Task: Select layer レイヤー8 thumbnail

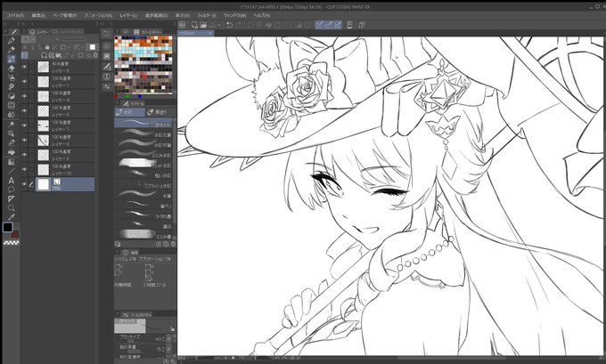Action: [x=44, y=140]
